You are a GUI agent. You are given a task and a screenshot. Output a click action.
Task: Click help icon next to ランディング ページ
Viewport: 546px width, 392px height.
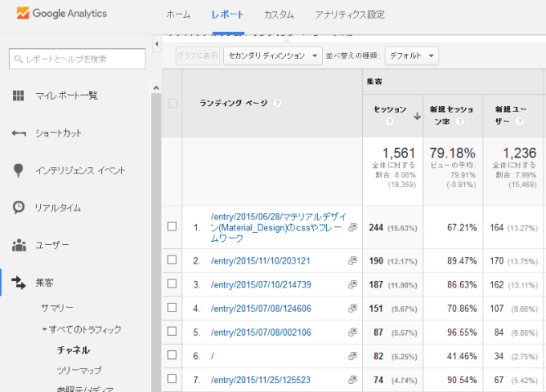coord(277,103)
